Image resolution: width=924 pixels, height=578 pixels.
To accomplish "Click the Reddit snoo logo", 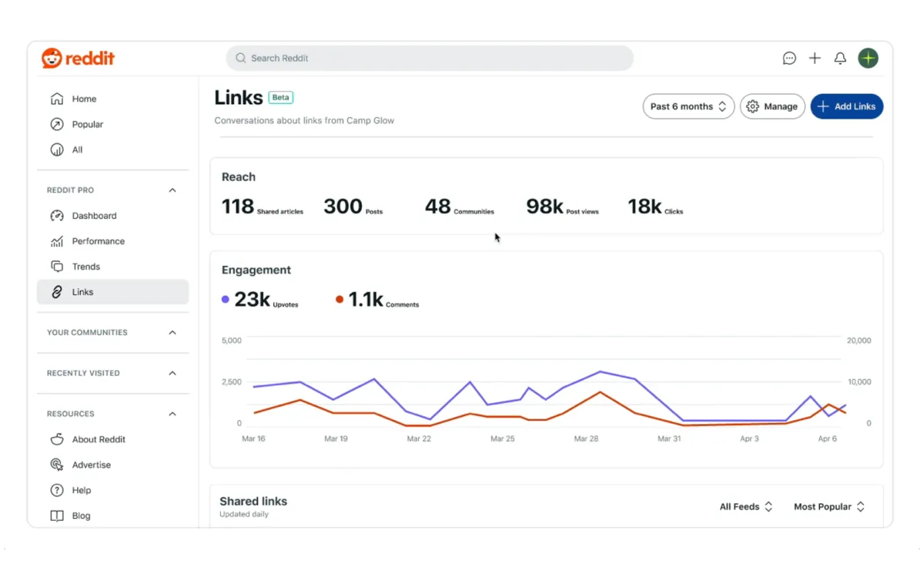I will (51, 57).
